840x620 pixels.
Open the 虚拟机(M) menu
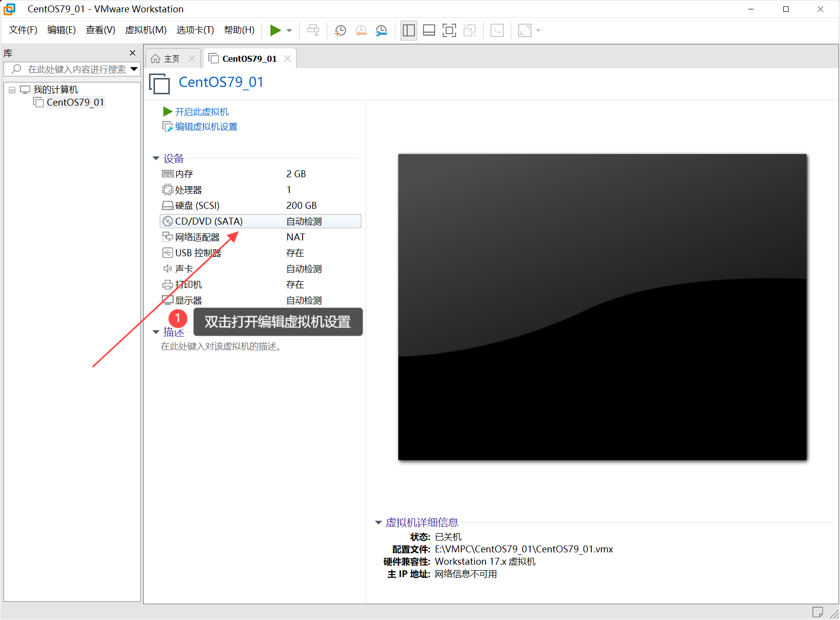point(146,30)
